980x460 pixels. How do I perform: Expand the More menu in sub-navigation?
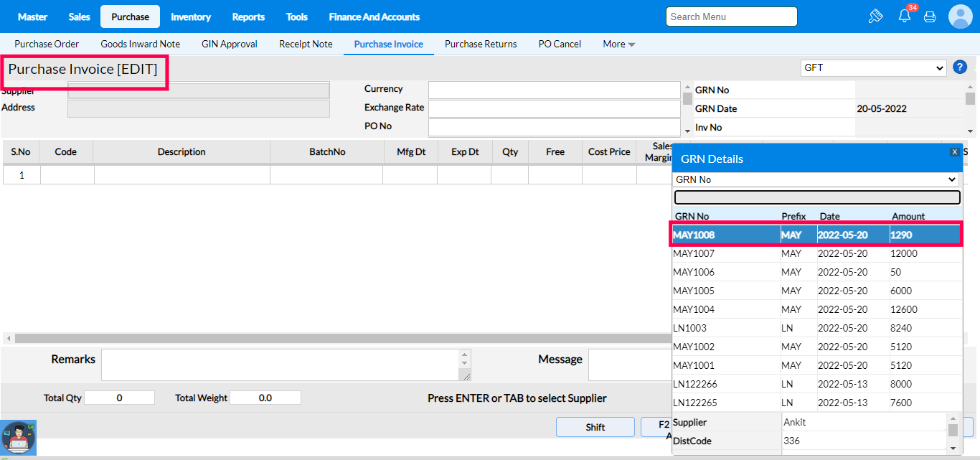618,44
